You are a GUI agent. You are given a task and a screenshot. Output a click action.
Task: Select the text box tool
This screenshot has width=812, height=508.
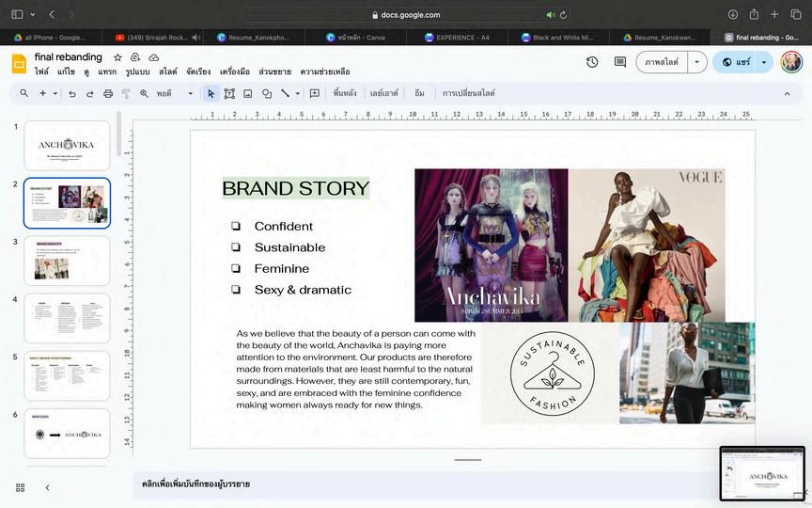[x=229, y=93]
